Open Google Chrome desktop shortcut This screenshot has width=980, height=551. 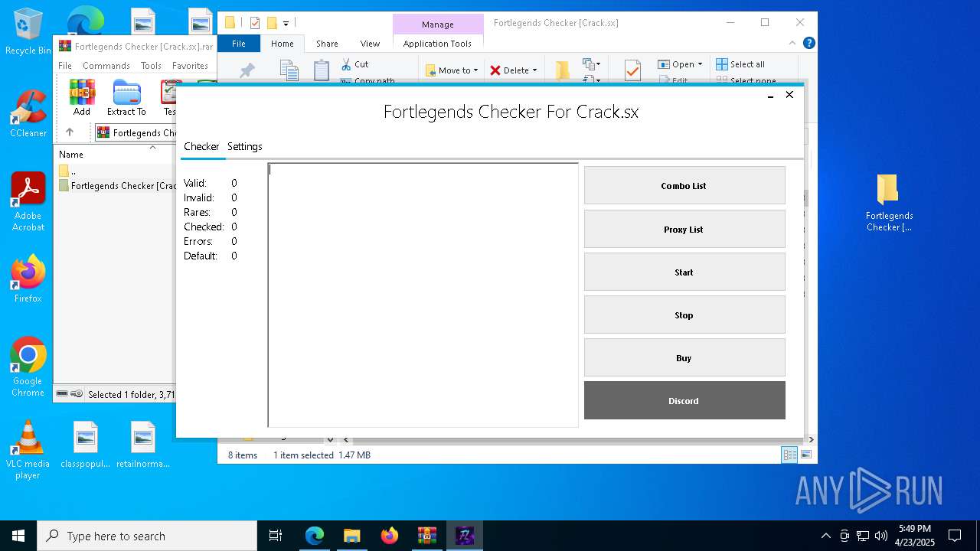(x=28, y=367)
